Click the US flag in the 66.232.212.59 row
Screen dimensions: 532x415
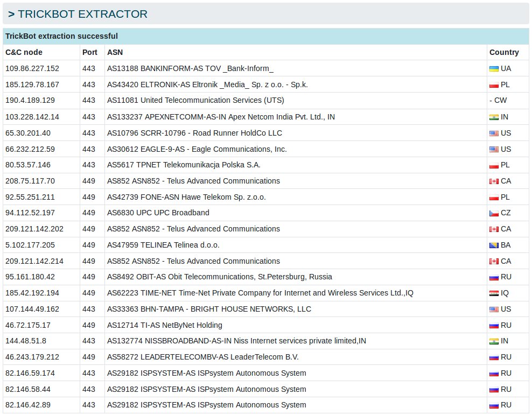tap(494, 150)
